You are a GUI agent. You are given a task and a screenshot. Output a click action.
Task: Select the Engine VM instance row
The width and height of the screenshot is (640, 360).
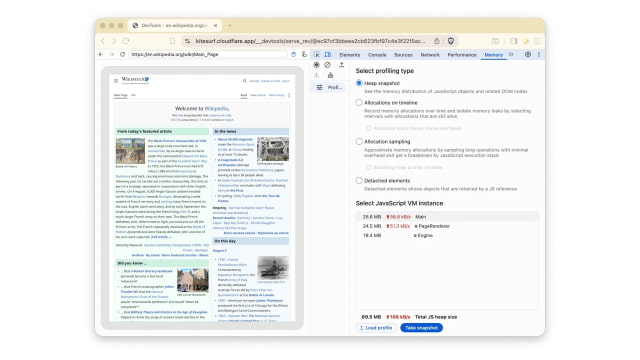(x=447, y=236)
